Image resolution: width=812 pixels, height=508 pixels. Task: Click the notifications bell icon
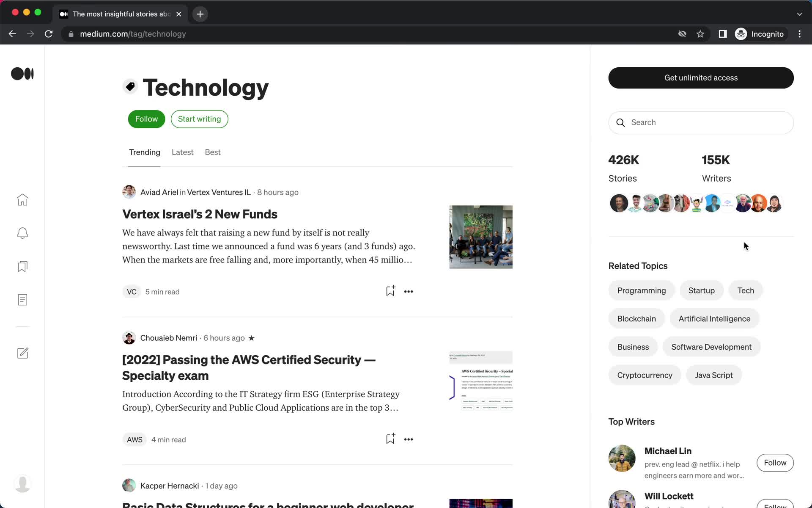tap(22, 233)
